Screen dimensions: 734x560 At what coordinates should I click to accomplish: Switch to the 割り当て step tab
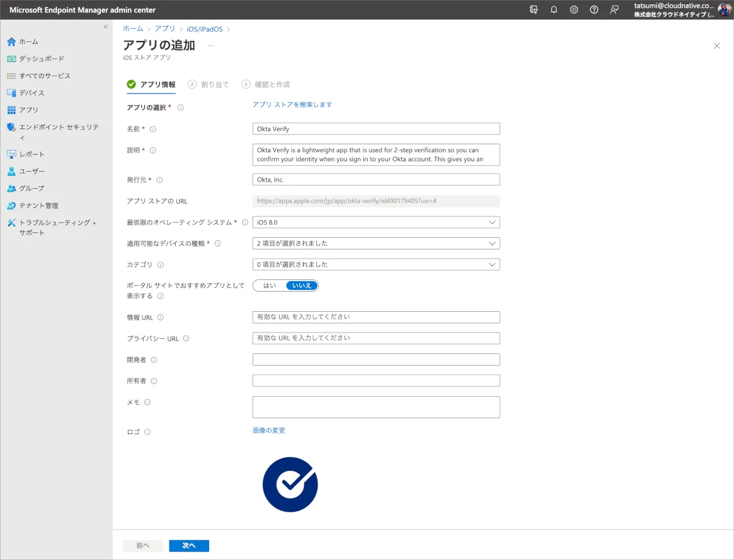(x=209, y=84)
